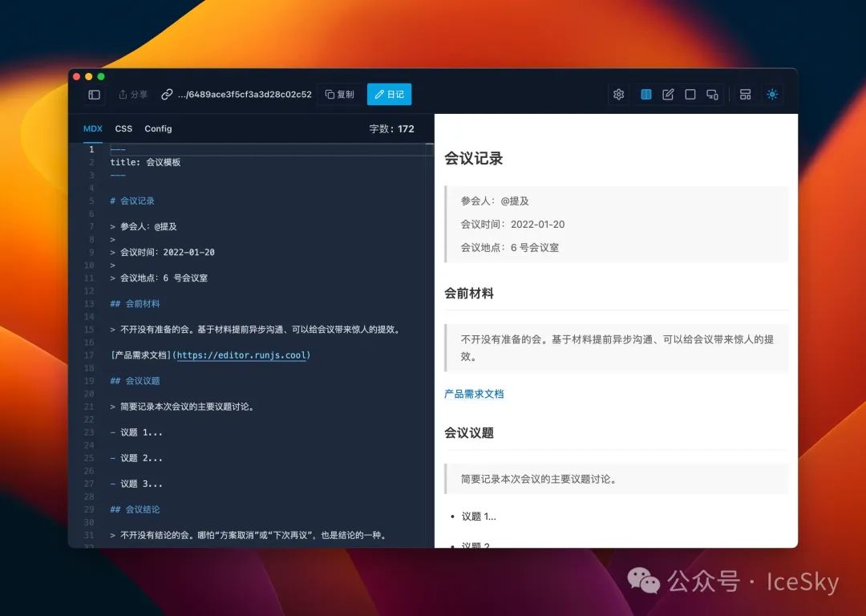Click the editor.runjs.cool URL in editor
Screen dimensions: 866x616
point(242,355)
